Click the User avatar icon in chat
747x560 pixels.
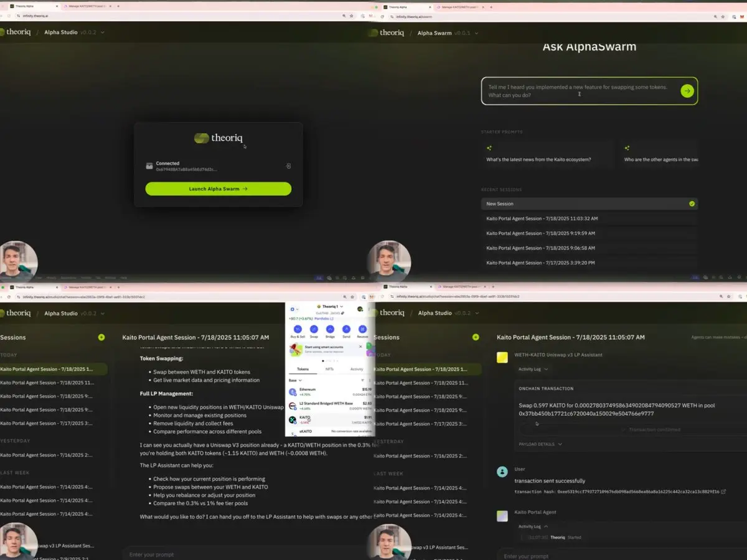point(502,472)
